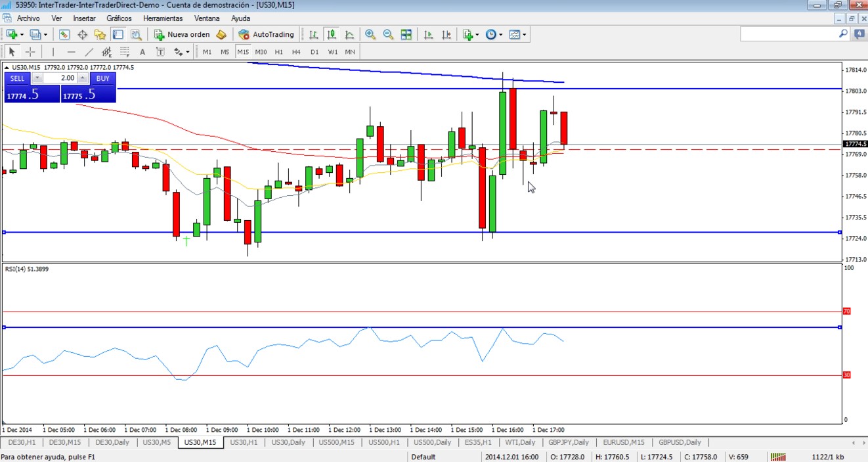Toggle the Data Window crosshair-circle icon
868x462 pixels.
(x=83, y=34)
